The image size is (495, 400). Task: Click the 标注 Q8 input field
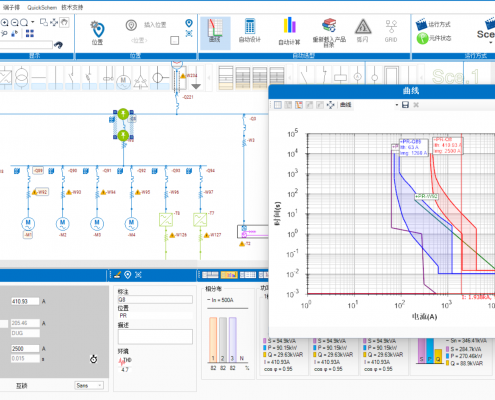point(155,300)
